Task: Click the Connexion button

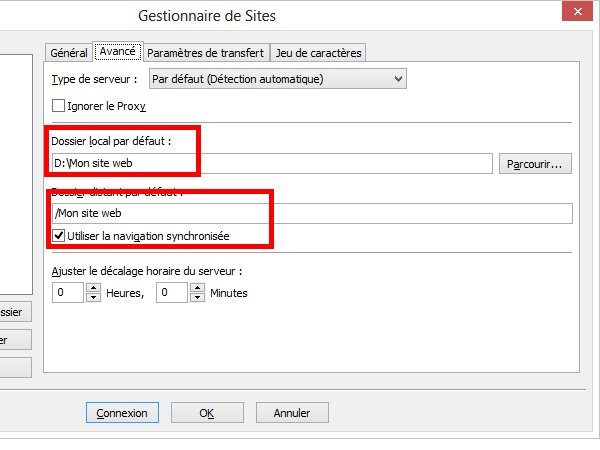Action: pos(122,413)
